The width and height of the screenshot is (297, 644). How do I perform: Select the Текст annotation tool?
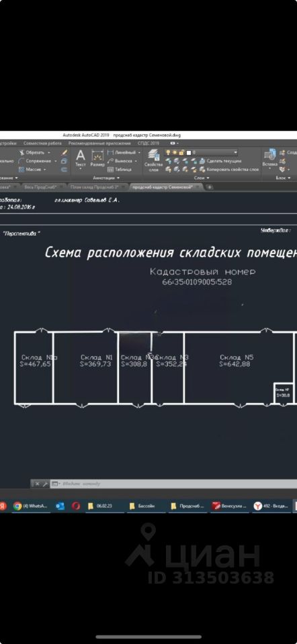[x=81, y=159]
